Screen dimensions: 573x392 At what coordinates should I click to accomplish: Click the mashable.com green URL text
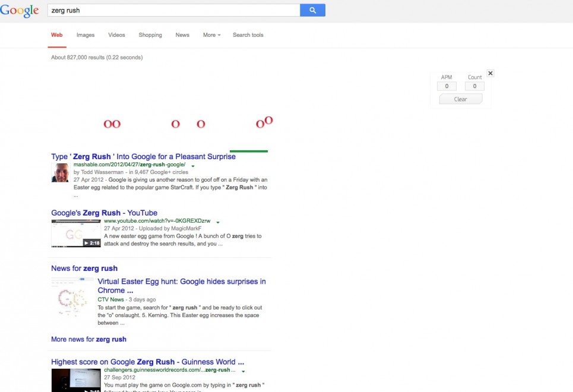pyautogui.click(x=129, y=165)
